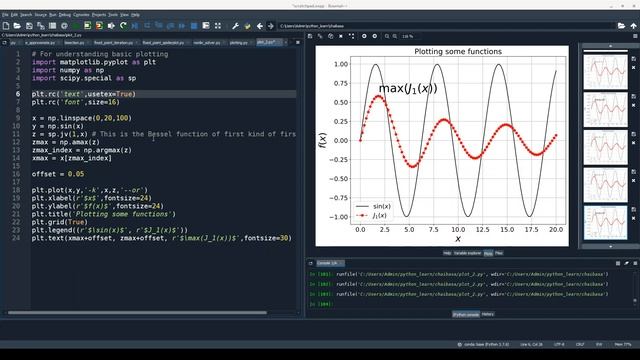Open the Debug menu
Screen dimensions: 640x360
coord(64,15)
